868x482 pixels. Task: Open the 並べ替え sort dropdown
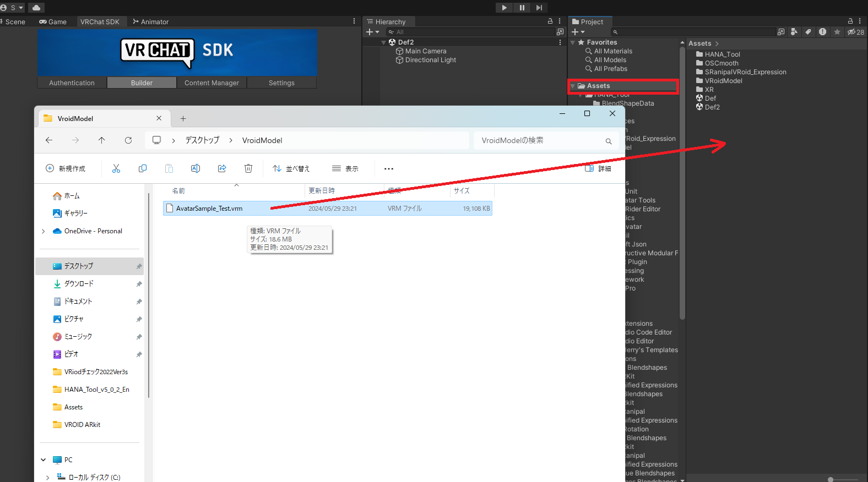pos(291,168)
